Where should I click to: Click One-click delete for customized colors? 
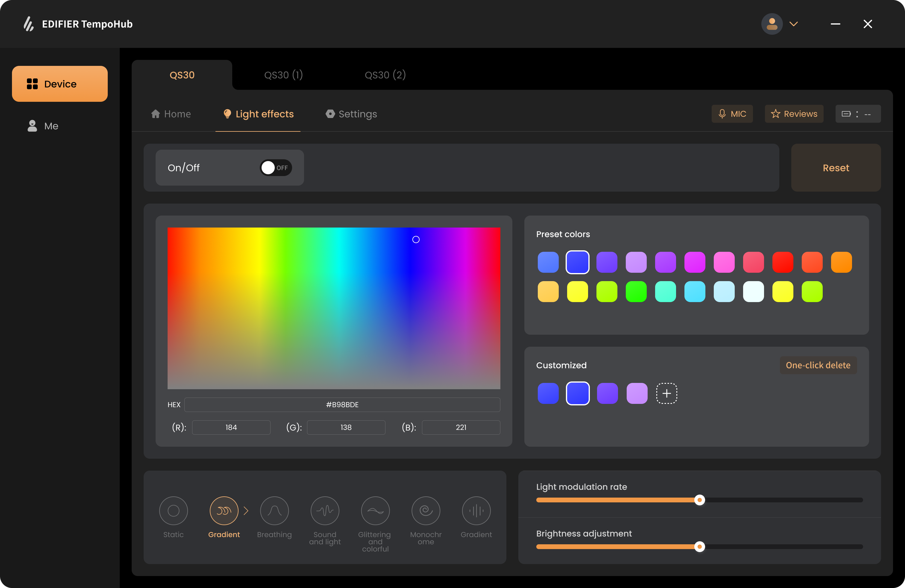coord(818,365)
